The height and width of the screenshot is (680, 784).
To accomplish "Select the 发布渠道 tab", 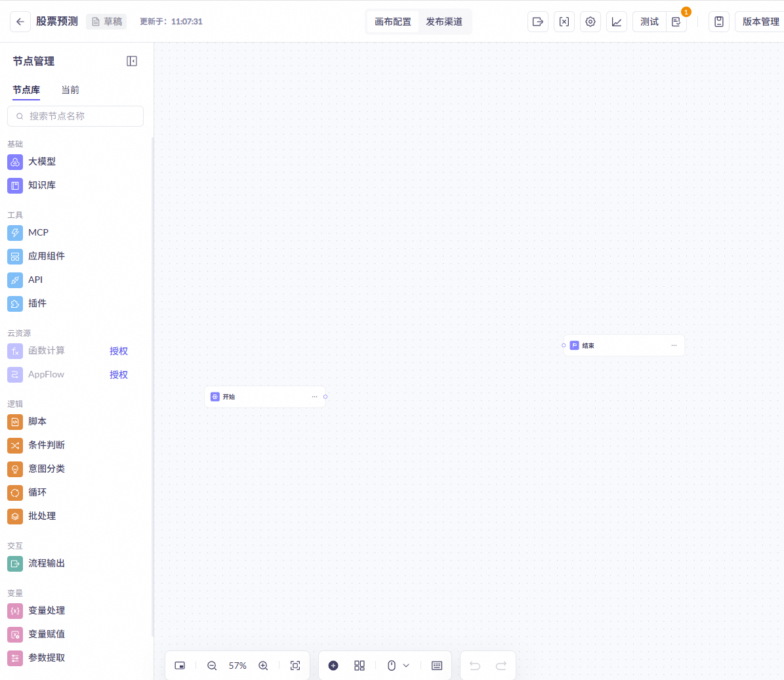I will click(444, 22).
